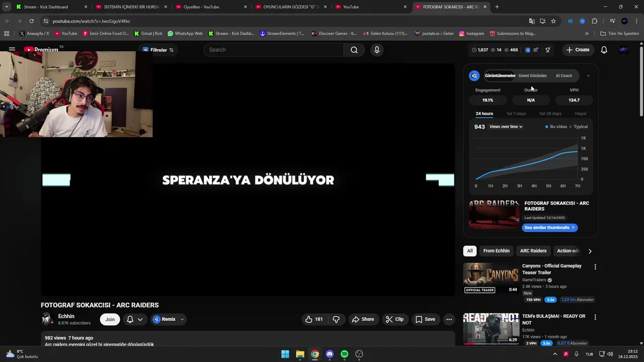Open the YouTube guide hamburger menu
The height and width of the screenshot is (362, 644).
pyautogui.click(x=12, y=50)
